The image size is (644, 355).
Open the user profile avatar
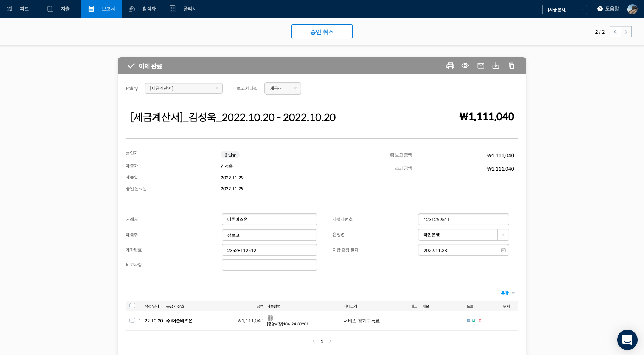[632, 9]
